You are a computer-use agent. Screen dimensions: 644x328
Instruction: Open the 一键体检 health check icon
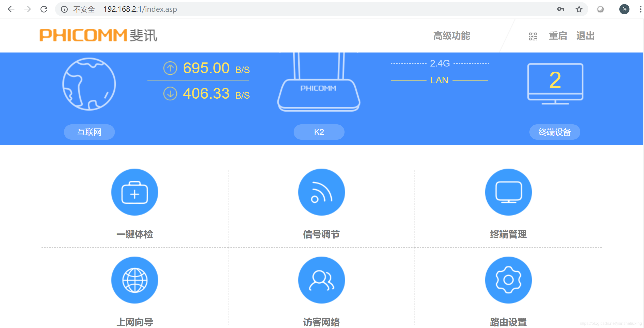[x=134, y=192]
